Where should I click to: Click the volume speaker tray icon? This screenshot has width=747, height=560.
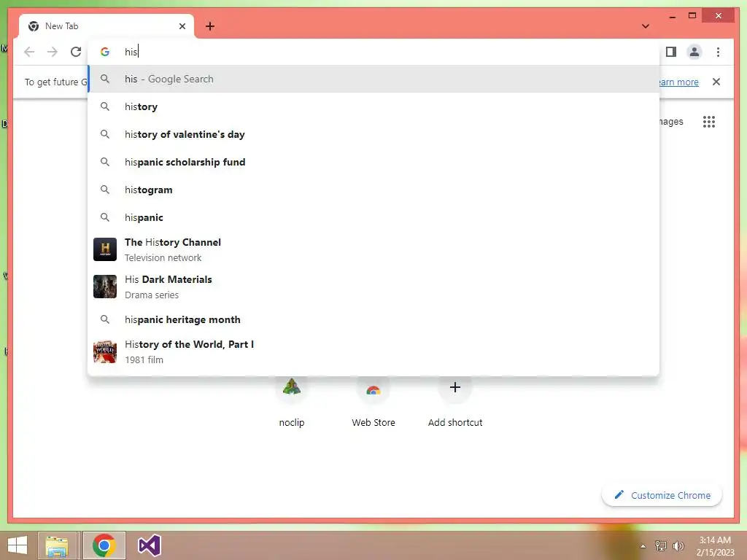coord(678,545)
